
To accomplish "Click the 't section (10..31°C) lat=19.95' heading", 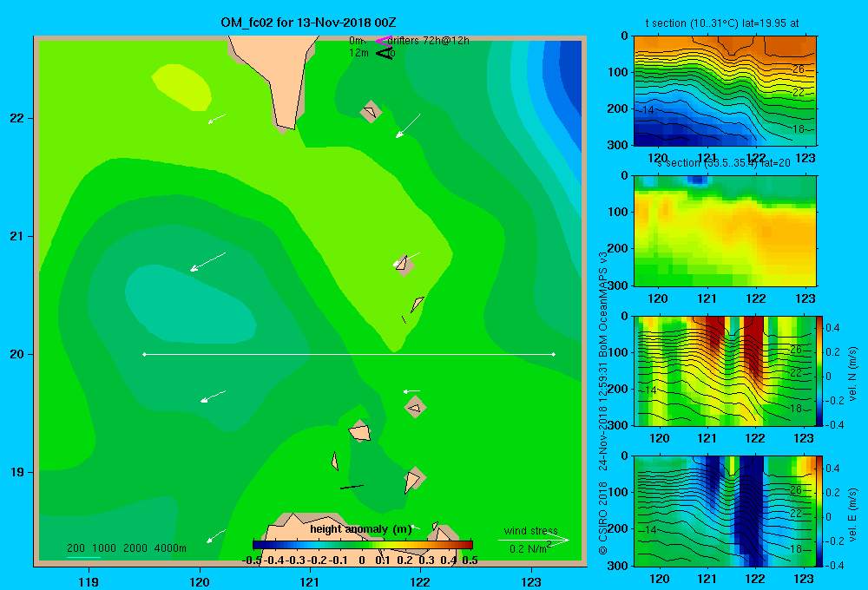I will (722, 23).
